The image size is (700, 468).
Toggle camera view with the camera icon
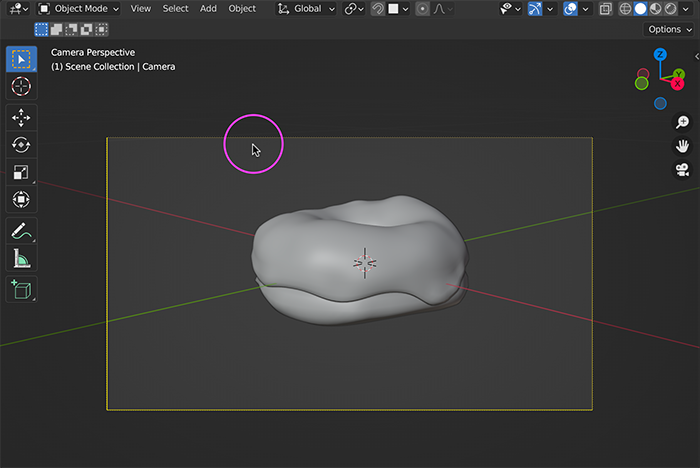point(682,170)
